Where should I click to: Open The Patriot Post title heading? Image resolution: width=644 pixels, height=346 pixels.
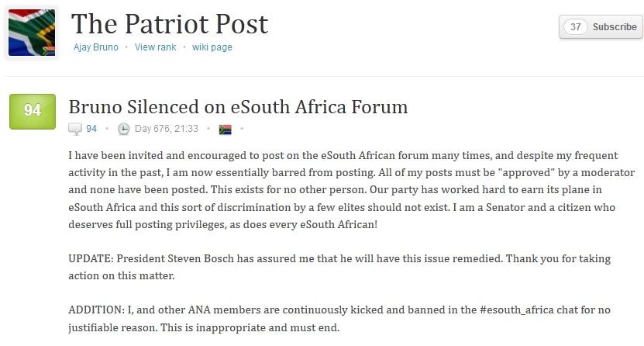[170, 24]
